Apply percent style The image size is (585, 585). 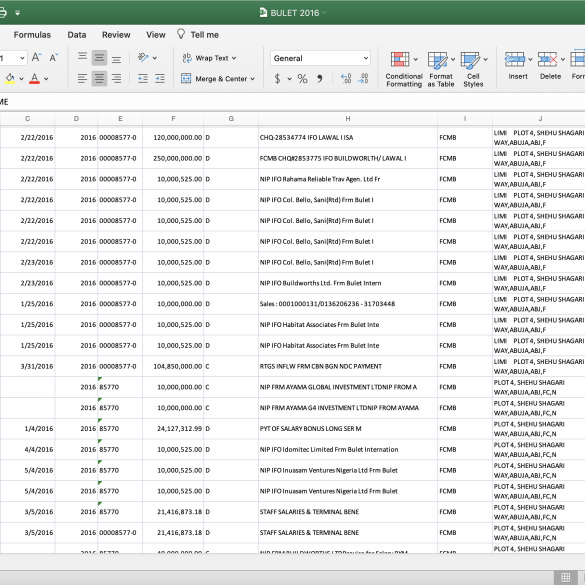(x=302, y=79)
